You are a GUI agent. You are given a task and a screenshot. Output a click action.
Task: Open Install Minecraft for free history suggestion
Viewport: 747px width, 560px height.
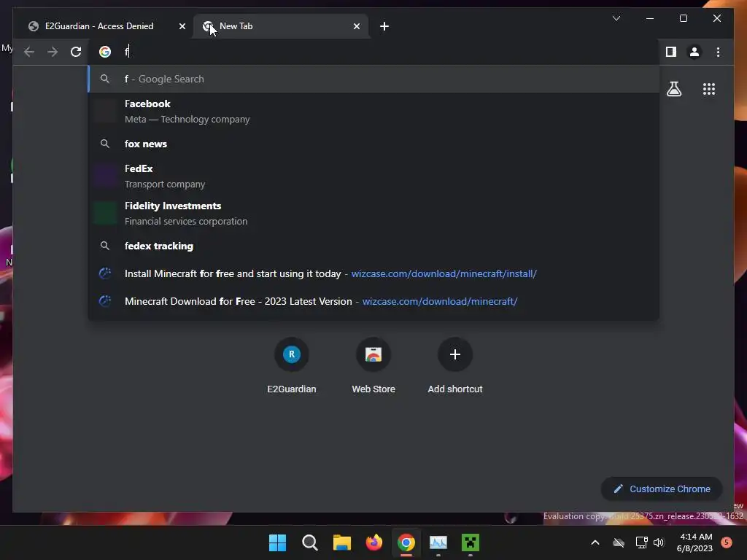(x=373, y=274)
